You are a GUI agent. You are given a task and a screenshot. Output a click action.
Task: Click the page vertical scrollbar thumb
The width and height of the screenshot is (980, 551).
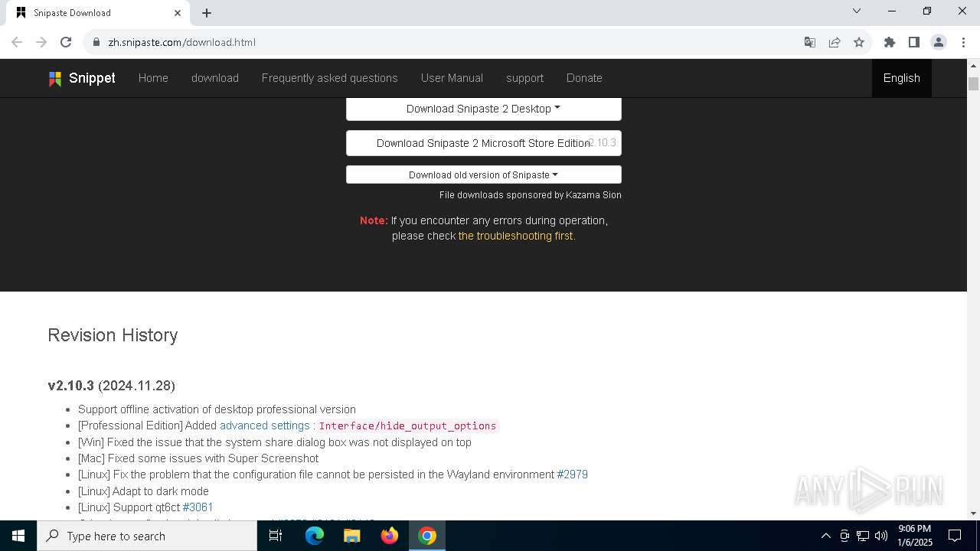click(973, 84)
